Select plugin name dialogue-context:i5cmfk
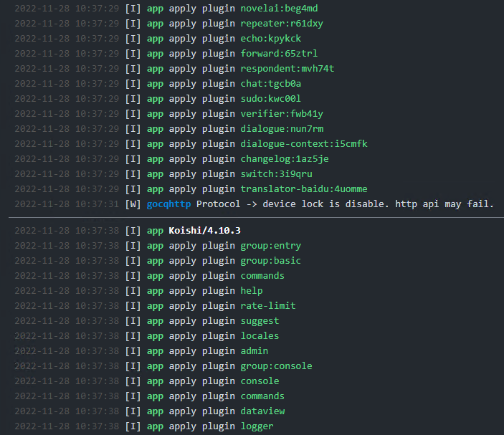504x435 pixels. [304, 144]
